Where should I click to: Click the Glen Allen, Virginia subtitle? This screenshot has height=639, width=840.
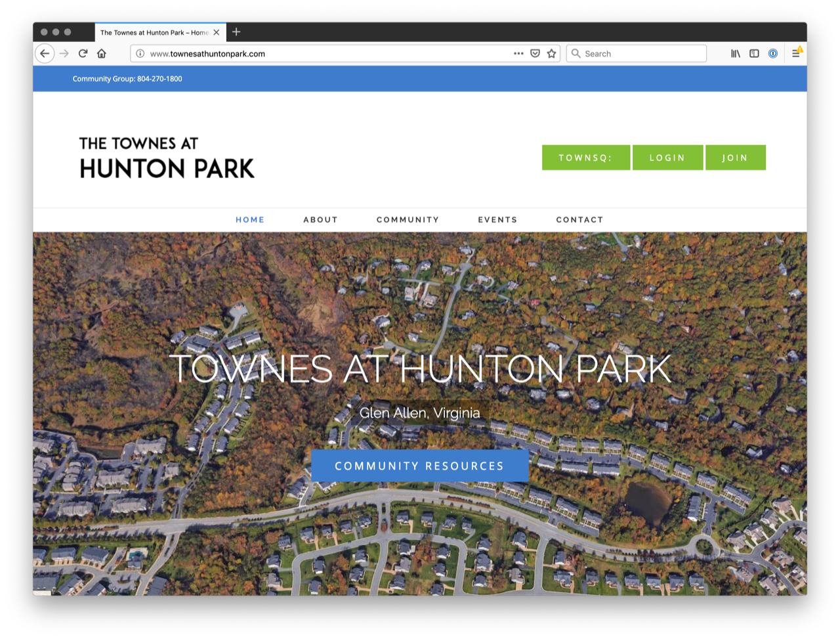pos(420,412)
